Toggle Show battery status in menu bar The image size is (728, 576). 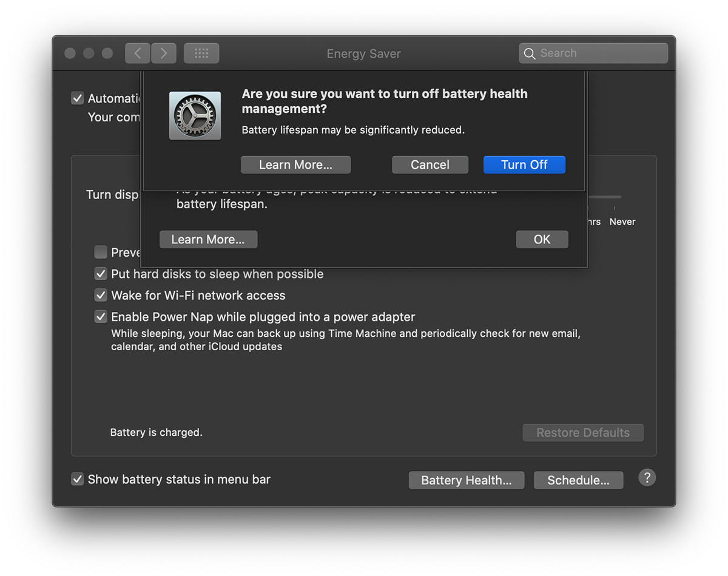click(x=78, y=479)
